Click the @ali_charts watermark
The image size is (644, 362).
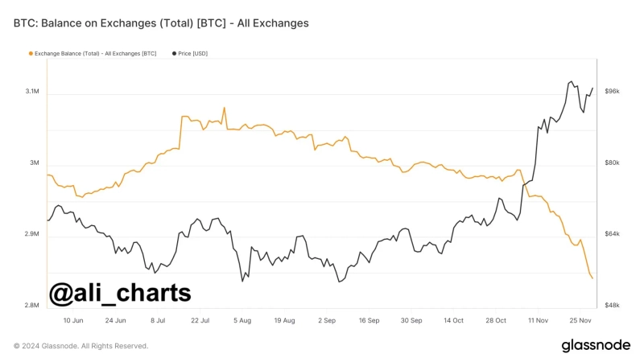point(119,293)
